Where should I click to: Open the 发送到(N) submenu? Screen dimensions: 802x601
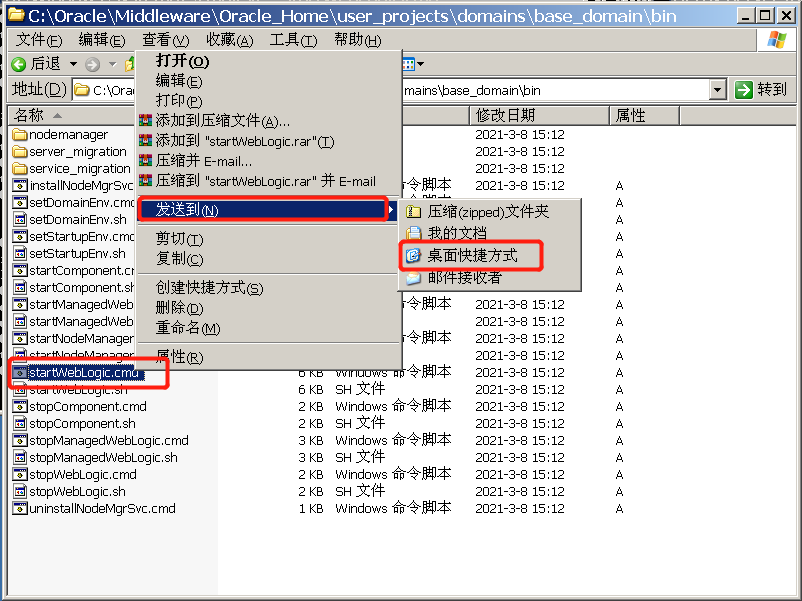tap(269, 209)
